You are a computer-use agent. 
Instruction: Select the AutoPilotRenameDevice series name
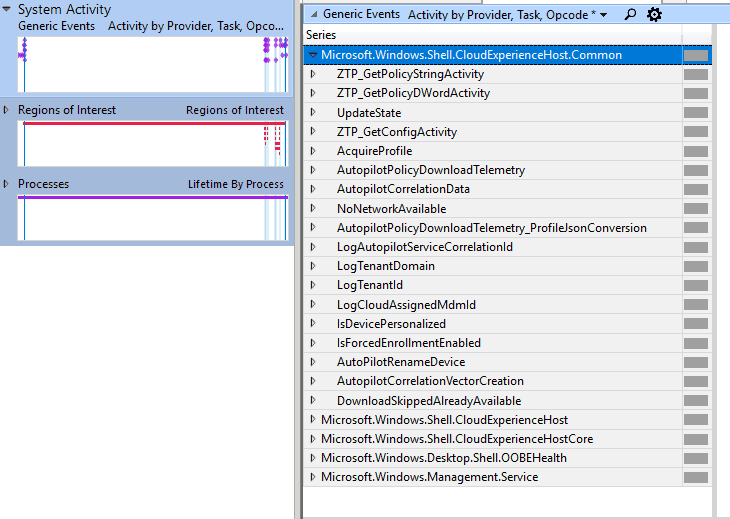click(401, 362)
